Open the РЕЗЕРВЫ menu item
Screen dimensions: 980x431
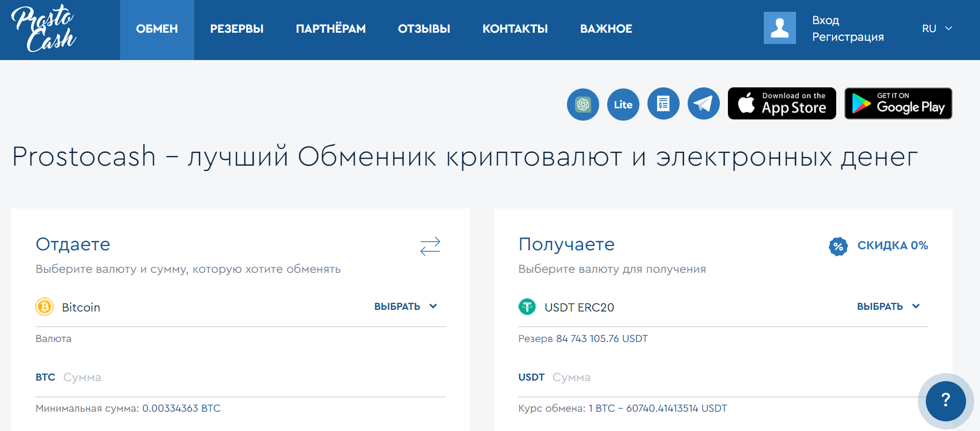[237, 29]
